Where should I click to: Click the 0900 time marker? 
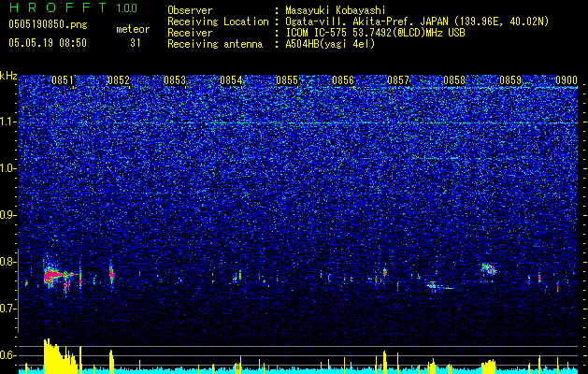[566, 80]
